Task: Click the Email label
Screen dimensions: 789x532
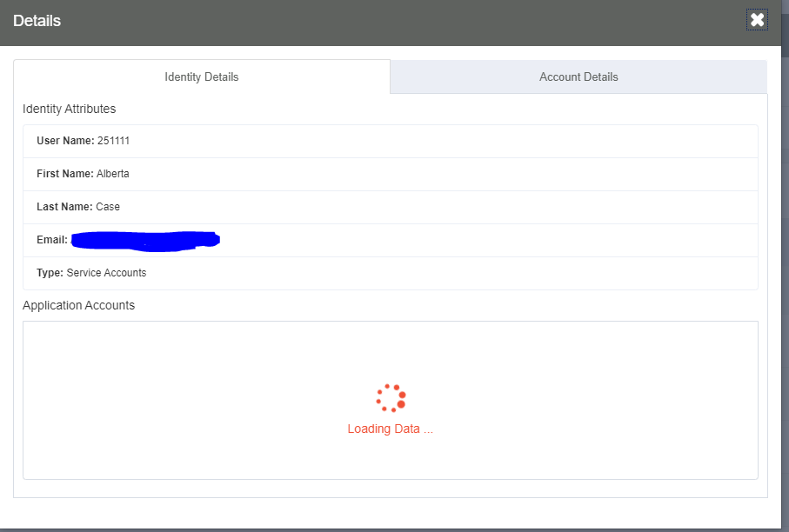Action: pos(52,240)
